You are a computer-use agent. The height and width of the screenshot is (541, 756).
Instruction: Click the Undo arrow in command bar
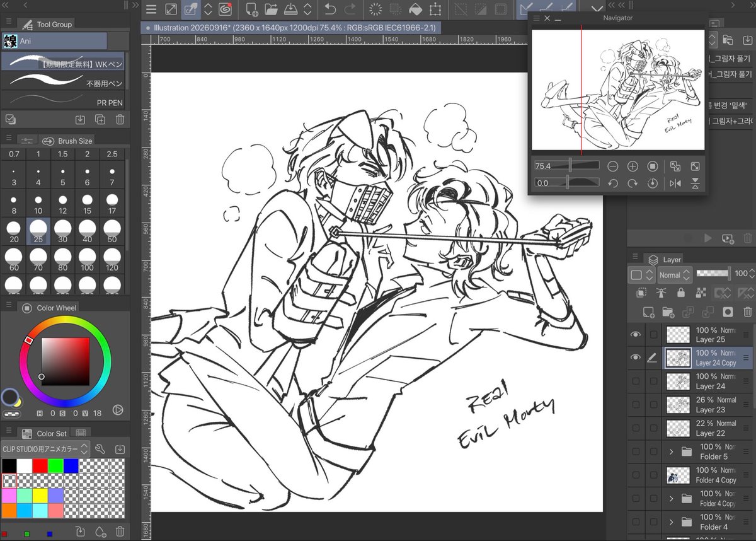point(329,9)
